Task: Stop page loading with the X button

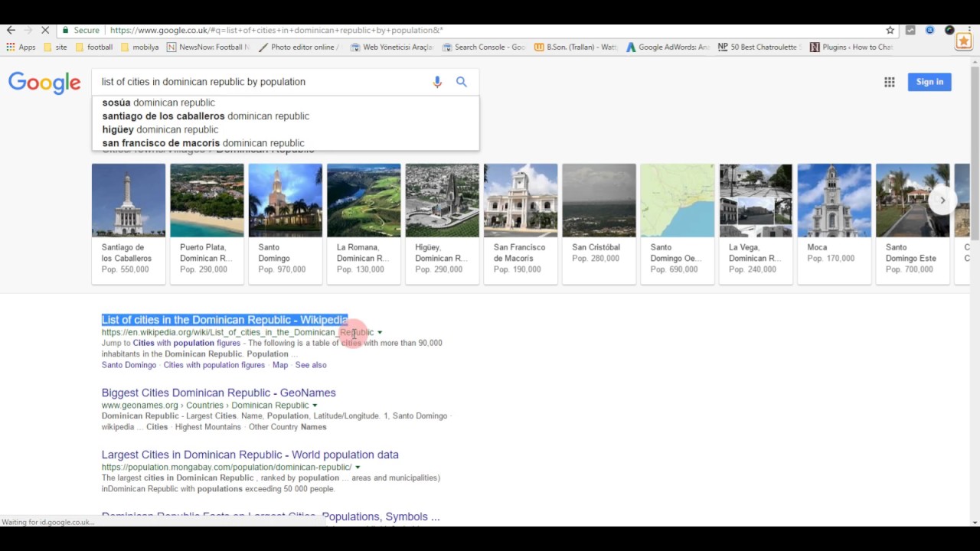Action: click(x=45, y=31)
